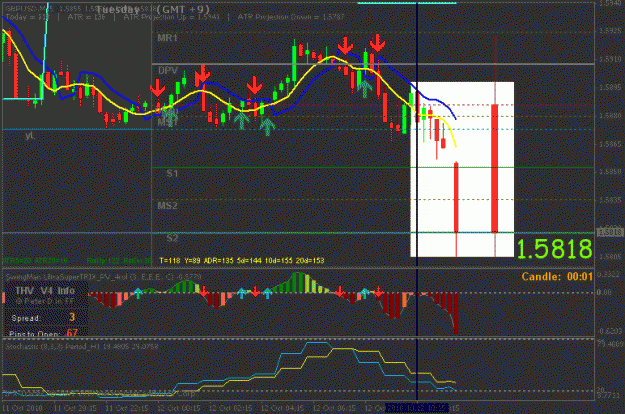
Task: Click the yellow T=118 Y=89 ADR=135 statistics line
Action: click(242, 261)
